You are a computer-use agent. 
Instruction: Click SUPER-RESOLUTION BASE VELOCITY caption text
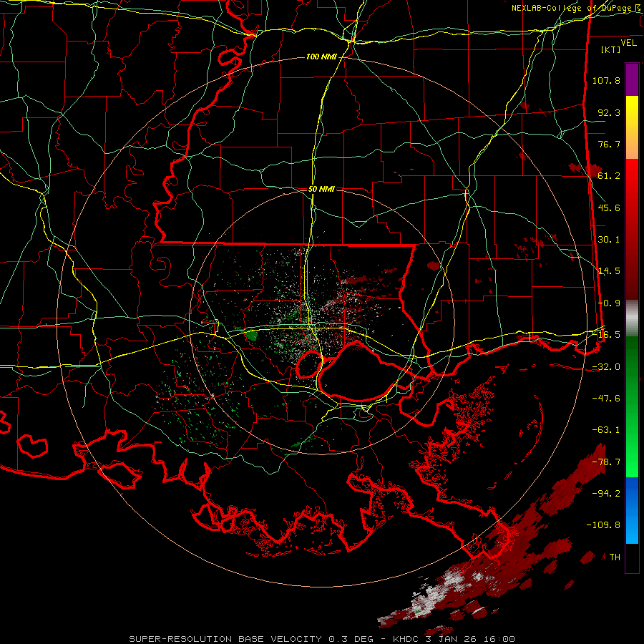227,639
